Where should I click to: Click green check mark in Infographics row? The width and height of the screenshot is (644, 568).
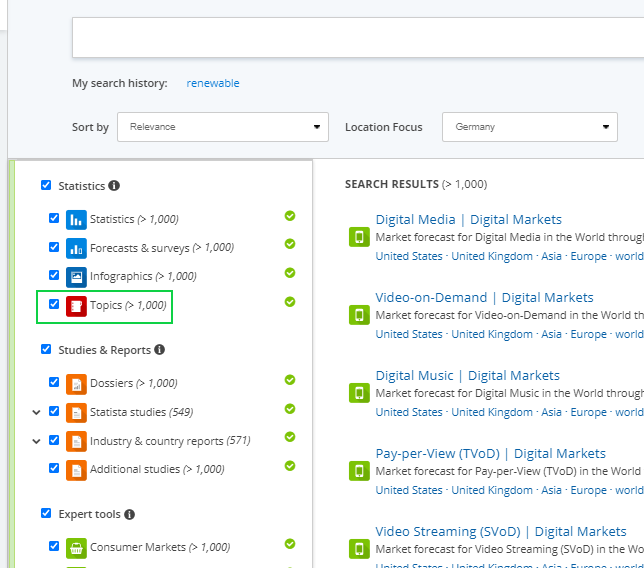coord(290,273)
